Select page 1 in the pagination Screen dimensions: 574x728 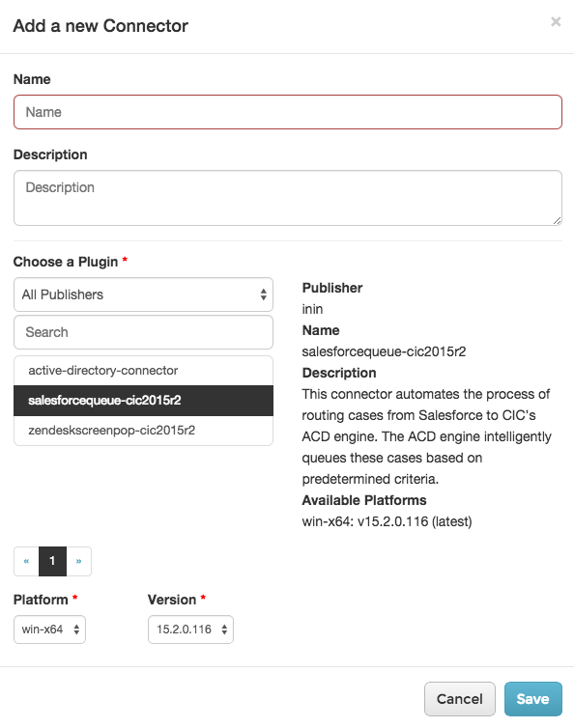52,561
